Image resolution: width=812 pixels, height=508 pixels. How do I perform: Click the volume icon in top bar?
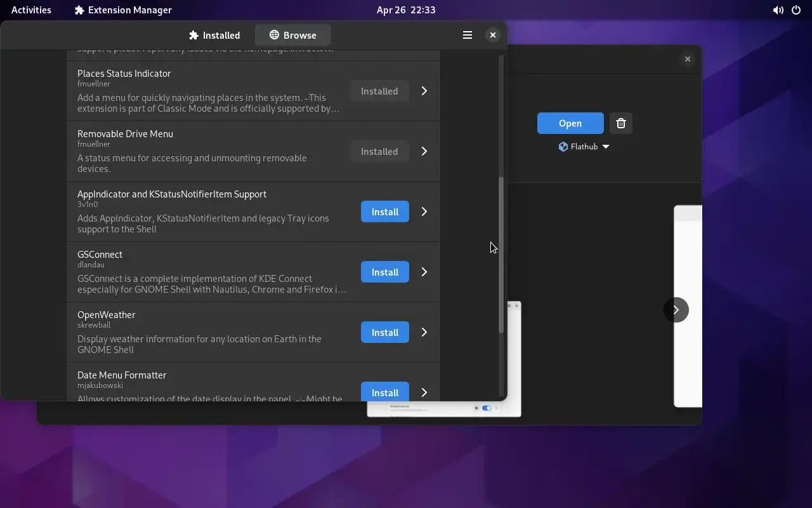coord(778,10)
